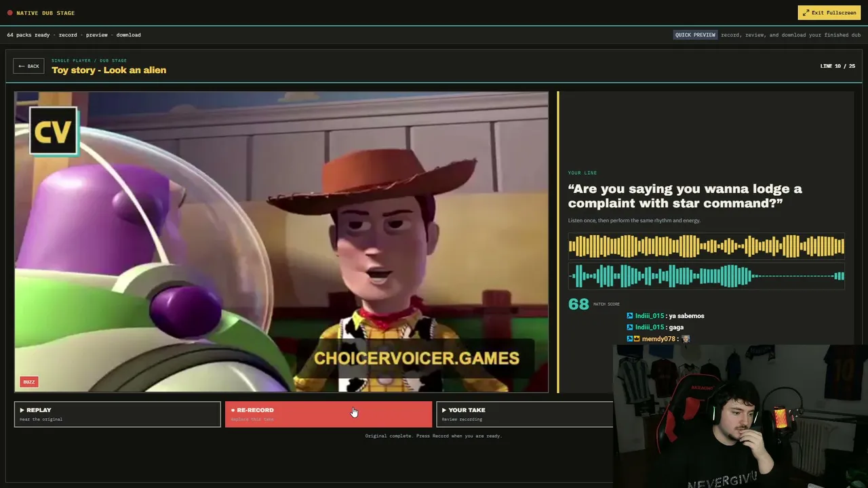The image size is (868, 488).
Task: Click the 'LINE 10 / 25' counter
Action: pos(837,66)
